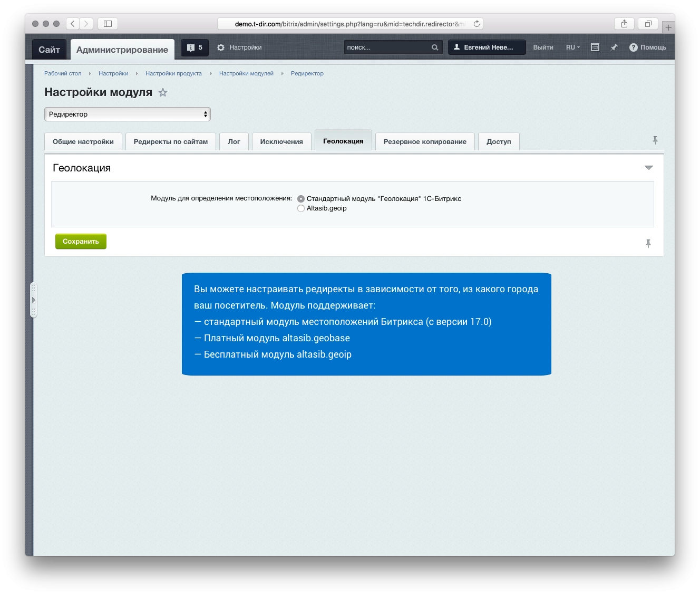Click the green Сохранить button

pyautogui.click(x=81, y=241)
